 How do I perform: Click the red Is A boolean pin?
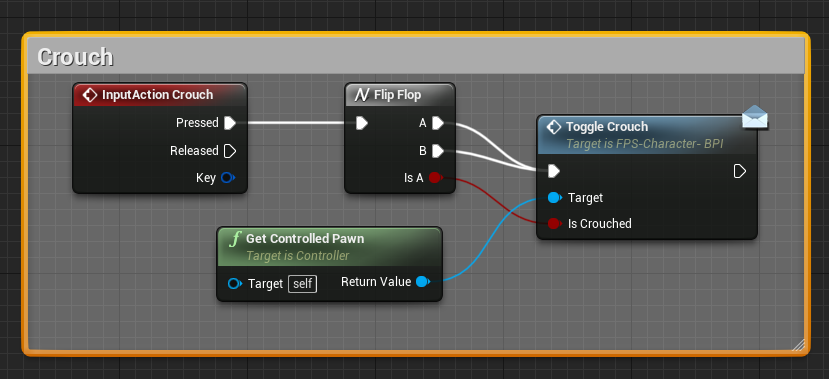435,178
